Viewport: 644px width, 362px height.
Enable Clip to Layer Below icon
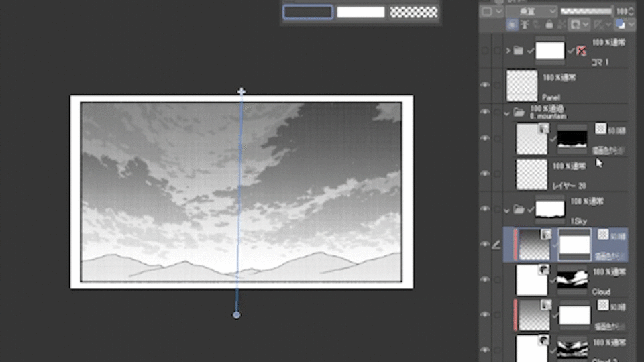click(x=512, y=25)
